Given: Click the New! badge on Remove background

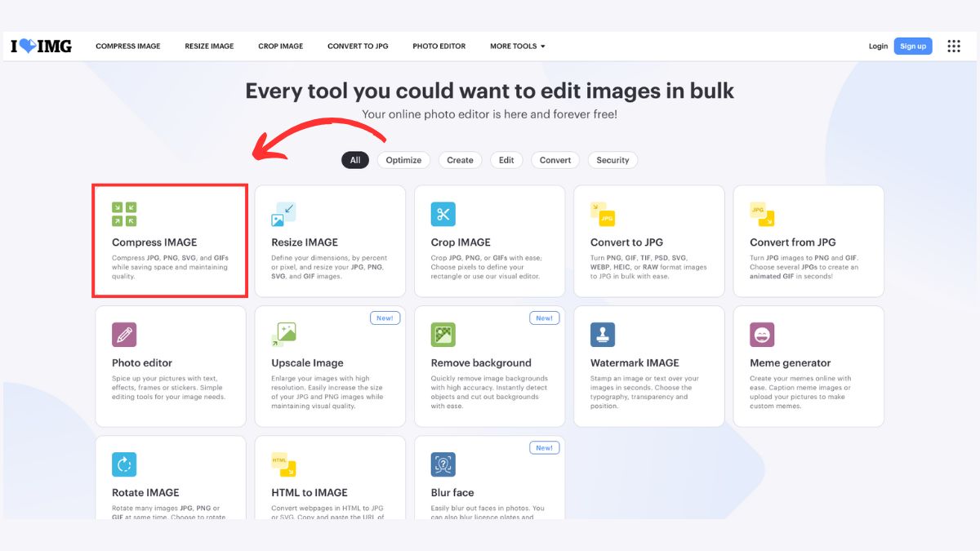Looking at the screenshot, I should click(x=545, y=318).
